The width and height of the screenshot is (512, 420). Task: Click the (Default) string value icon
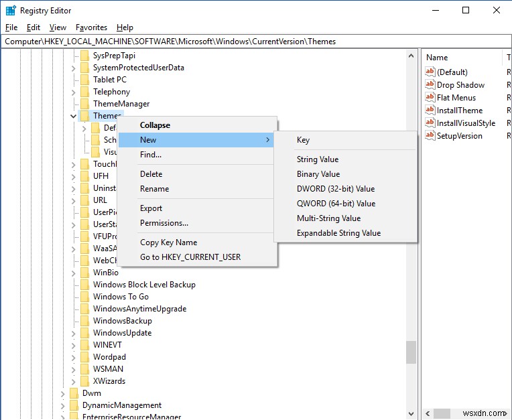click(x=430, y=72)
